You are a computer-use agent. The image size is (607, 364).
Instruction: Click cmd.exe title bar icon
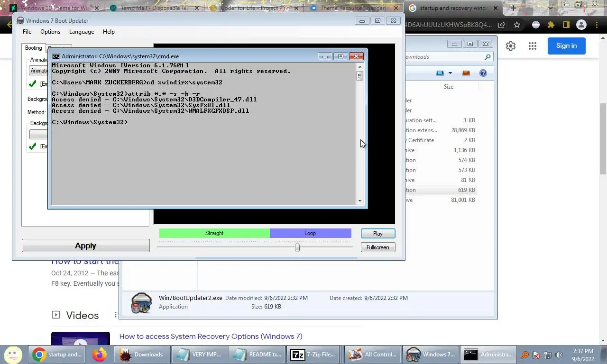pos(56,56)
